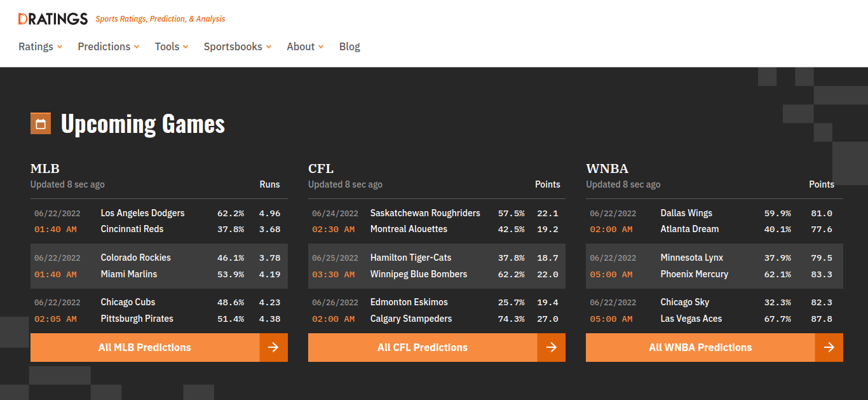Click the Phoenix Mercury 62.1% value
Screen dimensions: 868x400
point(778,274)
